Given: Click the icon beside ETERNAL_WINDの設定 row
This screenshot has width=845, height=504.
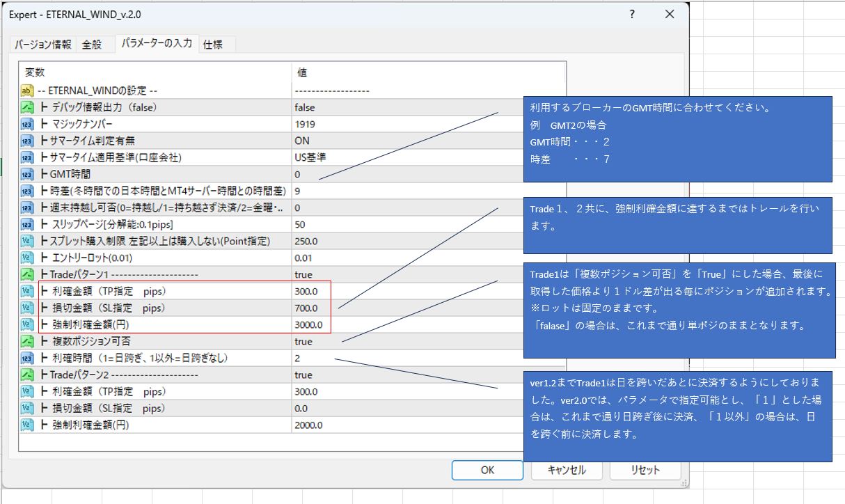Looking at the screenshot, I should tap(27, 90).
